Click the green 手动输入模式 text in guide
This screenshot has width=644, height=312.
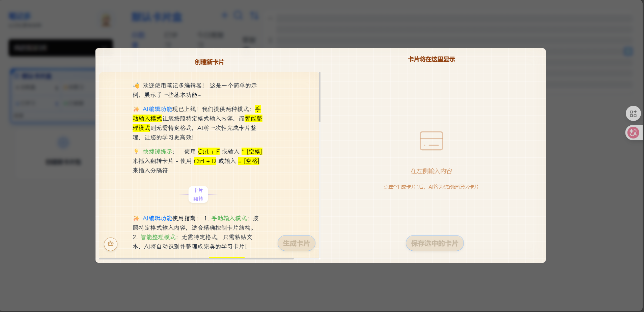229,218
